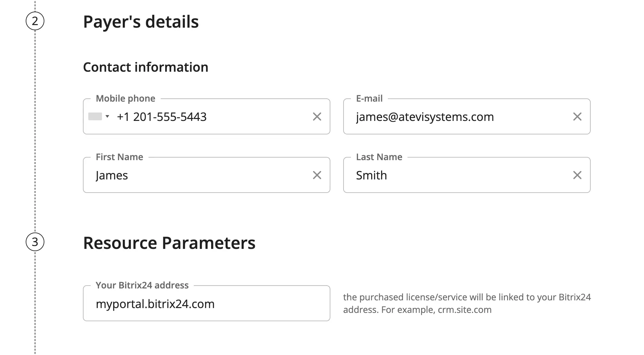Click the Payer's details heading

[x=141, y=22]
